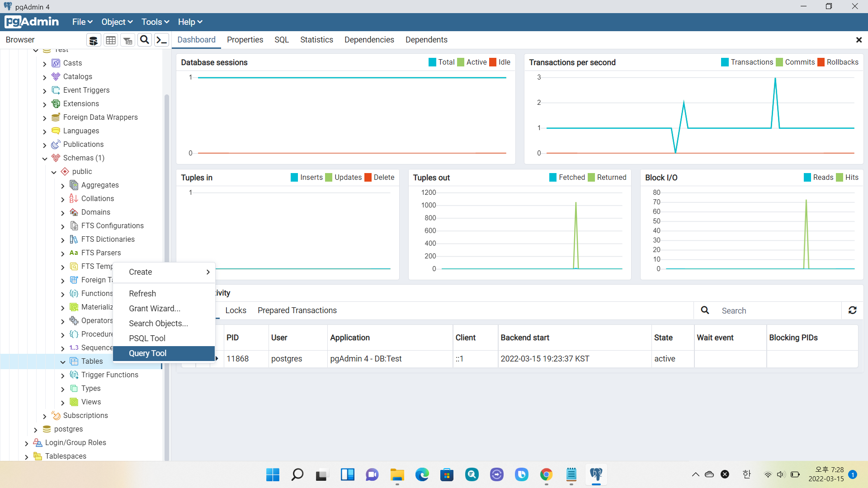Expand the Views tree node
The height and width of the screenshot is (488, 868).
63,402
